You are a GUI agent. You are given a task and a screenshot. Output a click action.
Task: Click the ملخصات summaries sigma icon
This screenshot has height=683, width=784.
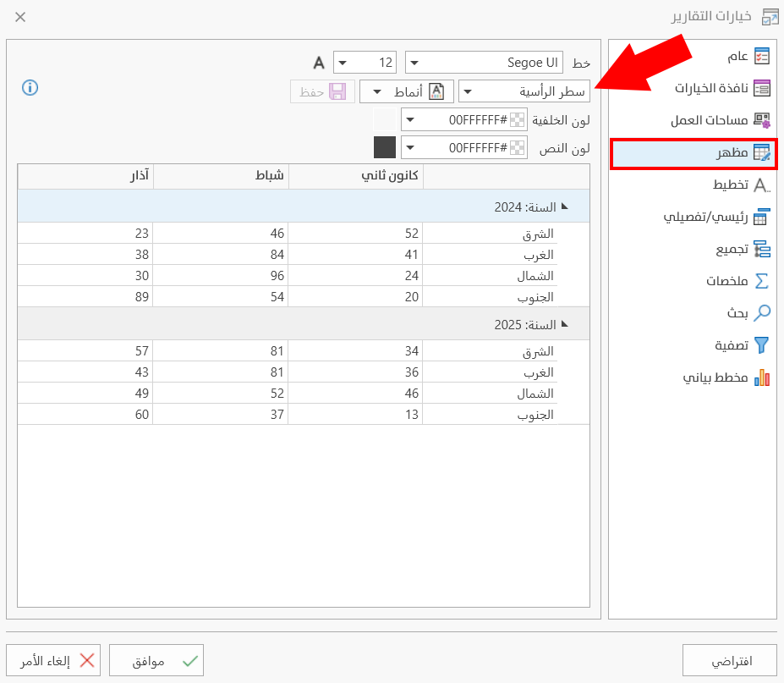[x=761, y=281]
